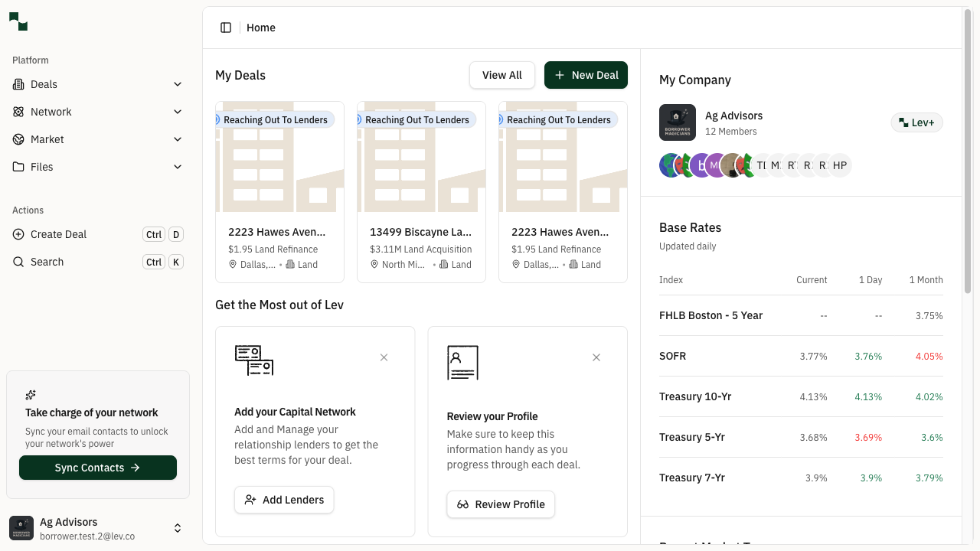Click the Sync Contacts button
Viewport: 980px width, 551px height.
pyautogui.click(x=97, y=468)
